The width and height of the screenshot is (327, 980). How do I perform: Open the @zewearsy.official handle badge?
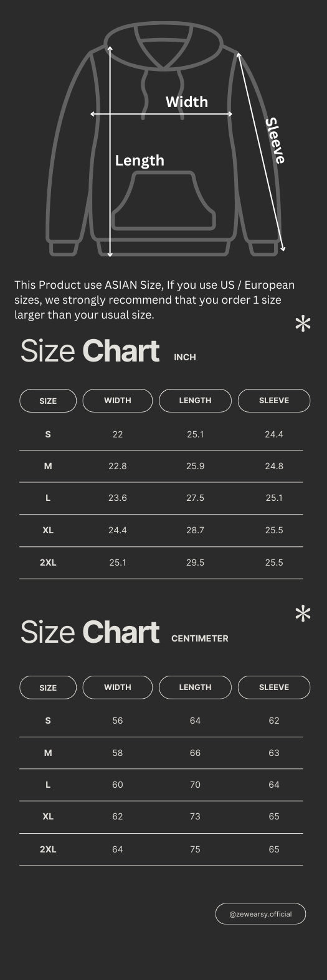coord(260,914)
